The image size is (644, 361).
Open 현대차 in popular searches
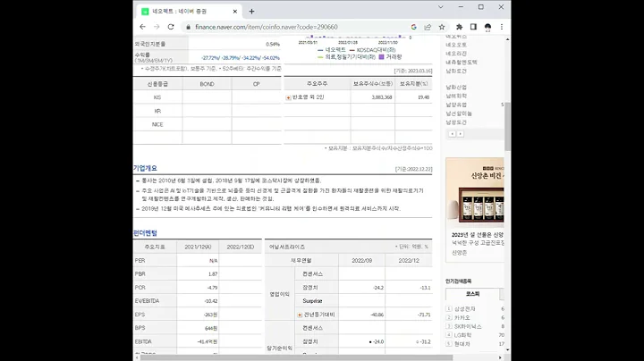point(462,344)
